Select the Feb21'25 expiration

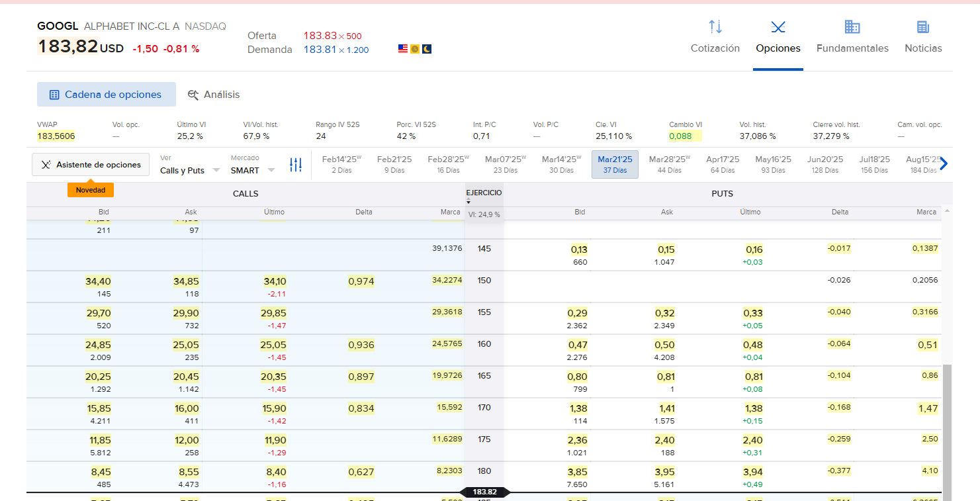[394, 164]
